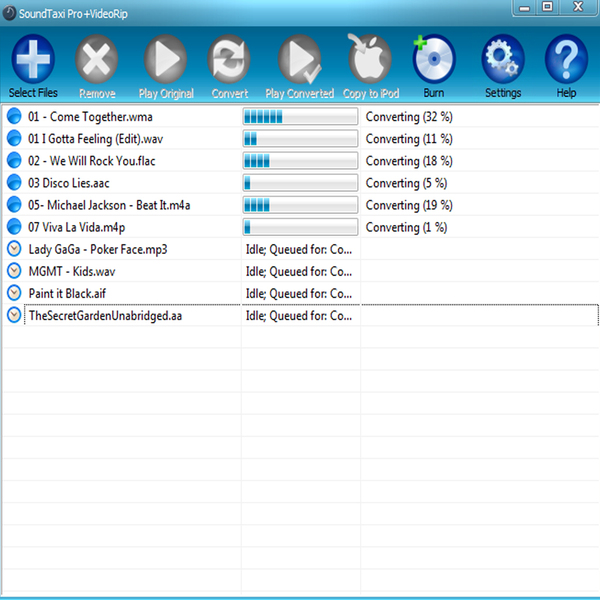The image size is (600, 600).
Task: Click the status icon beside We Will Rock You.flac
Action: (x=14, y=160)
